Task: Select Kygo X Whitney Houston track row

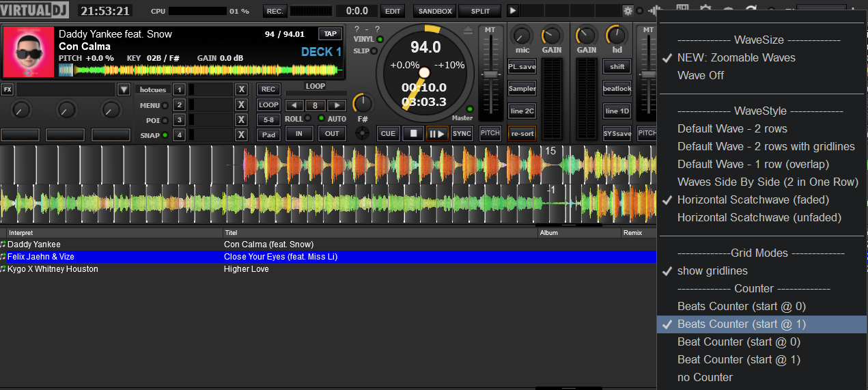Action: click(x=328, y=269)
